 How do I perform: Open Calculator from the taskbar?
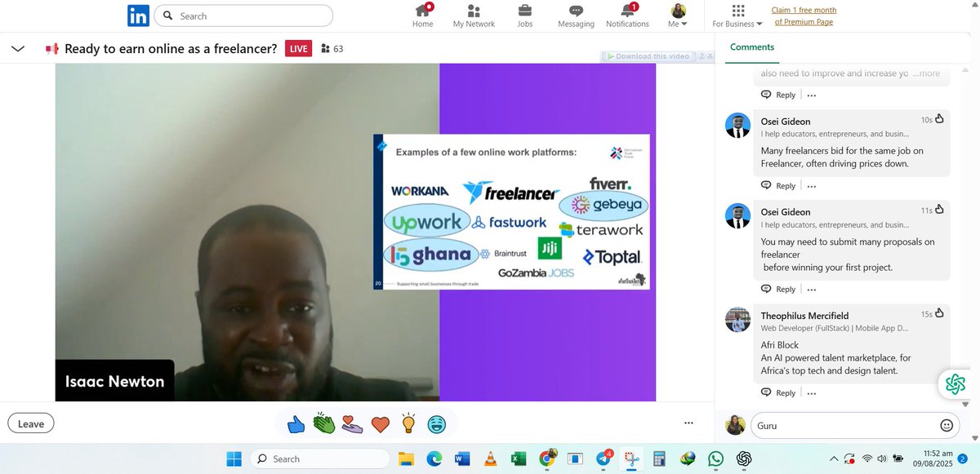click(660, 458)
